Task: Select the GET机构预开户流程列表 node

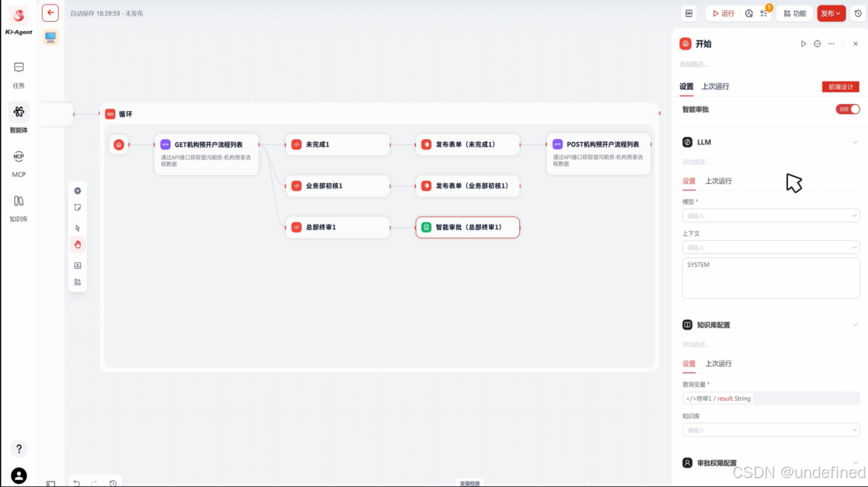Action: point(206,154)
